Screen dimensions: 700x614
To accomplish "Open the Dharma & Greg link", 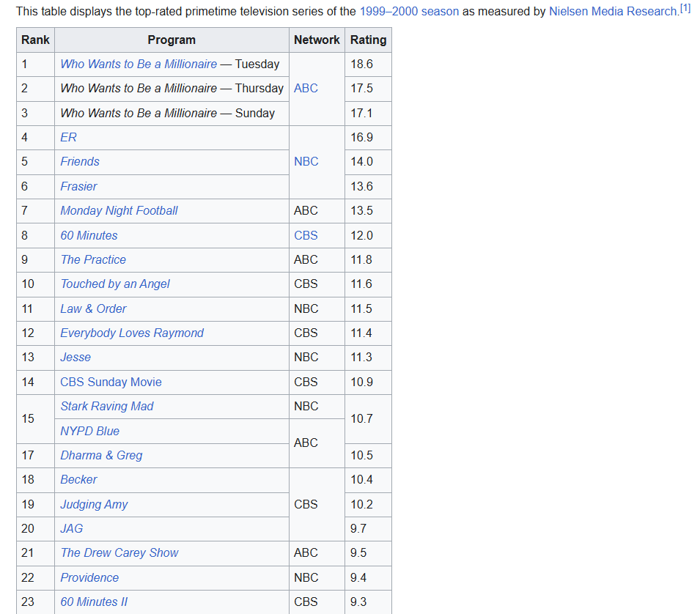I will tap(101, 455).
